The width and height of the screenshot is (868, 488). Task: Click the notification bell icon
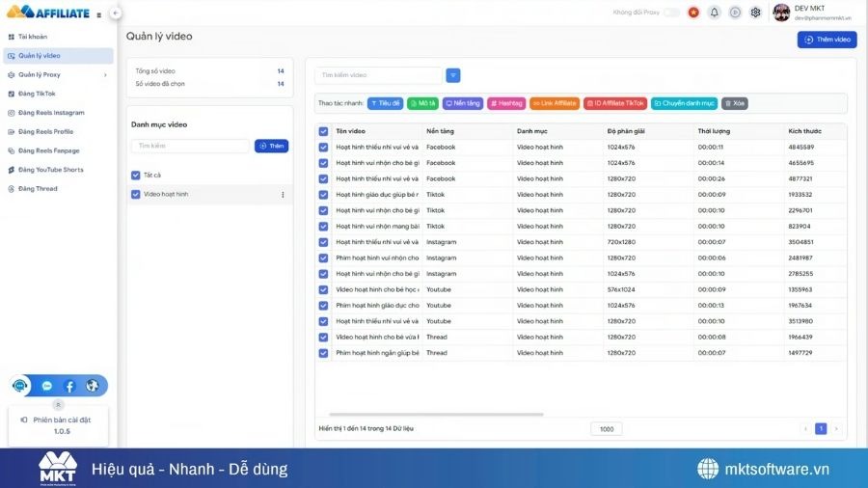pyautogui.click(x=715, y=13)
